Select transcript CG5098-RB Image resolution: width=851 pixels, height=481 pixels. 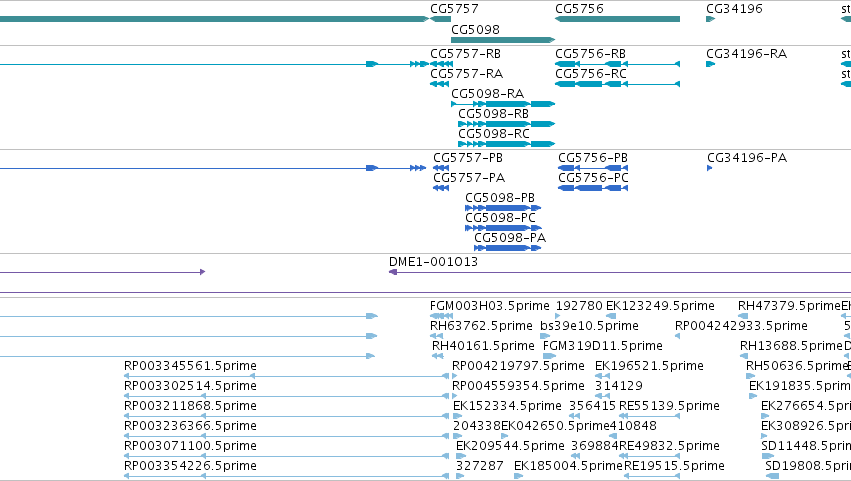pos(493,114)
